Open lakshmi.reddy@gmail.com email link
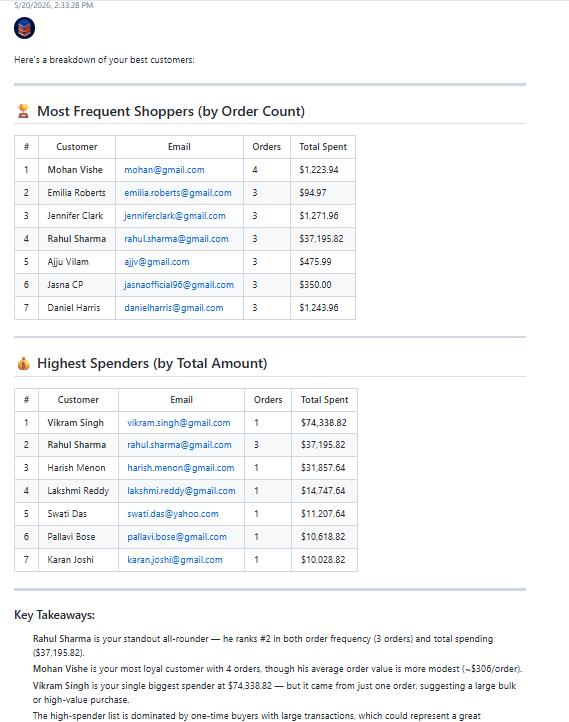The image size is (569, 722). click(181, 491)
